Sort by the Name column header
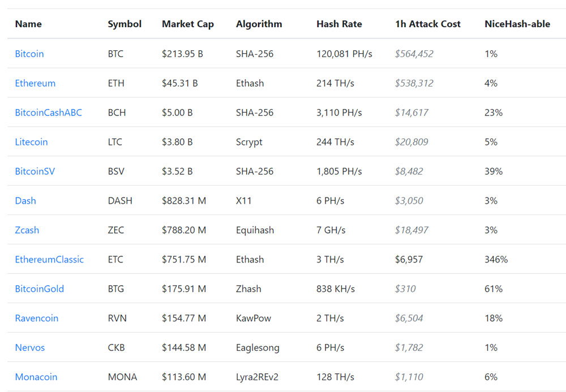 28,24
